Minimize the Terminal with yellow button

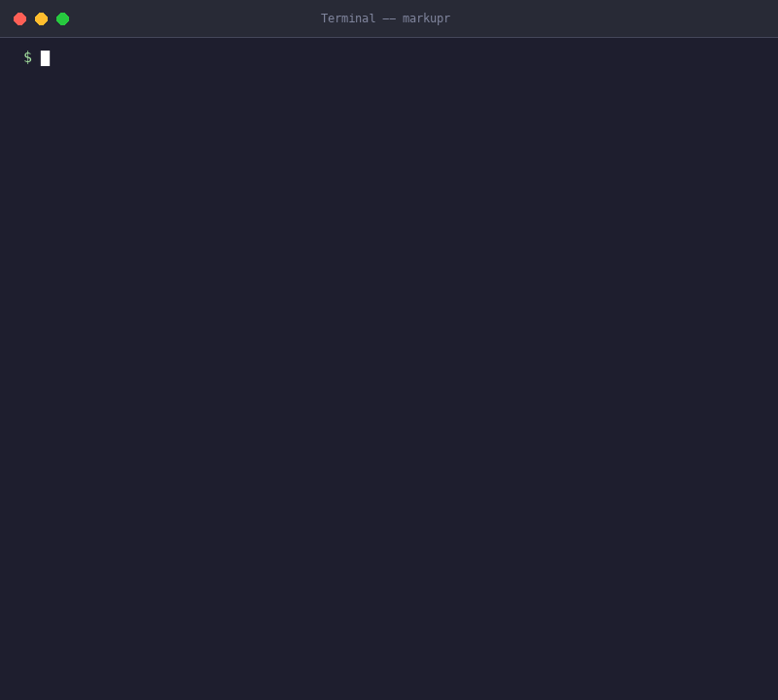tap(41, 18)
